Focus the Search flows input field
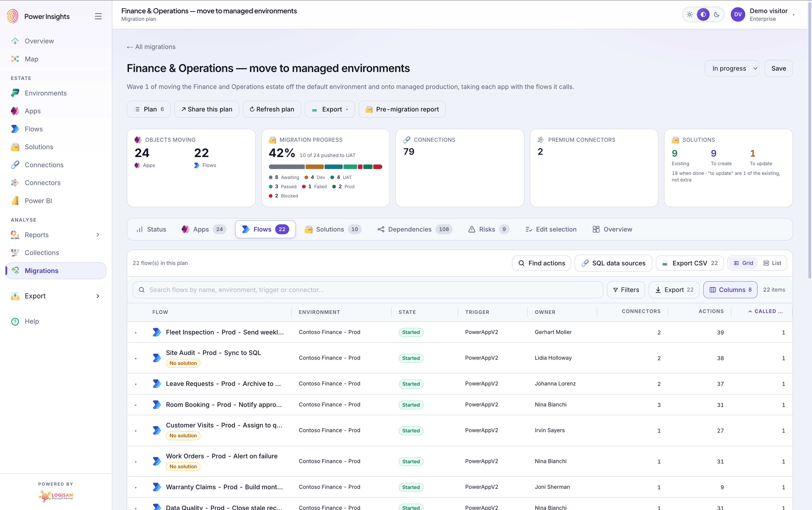Viewport: 812px width, 510px height. click(x=368, y=290)
